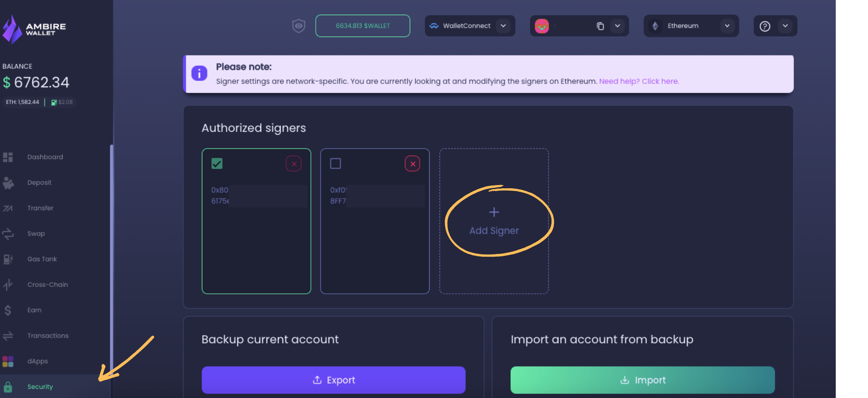
Task: Expand the account selector chevron
Action: [618, 26]
